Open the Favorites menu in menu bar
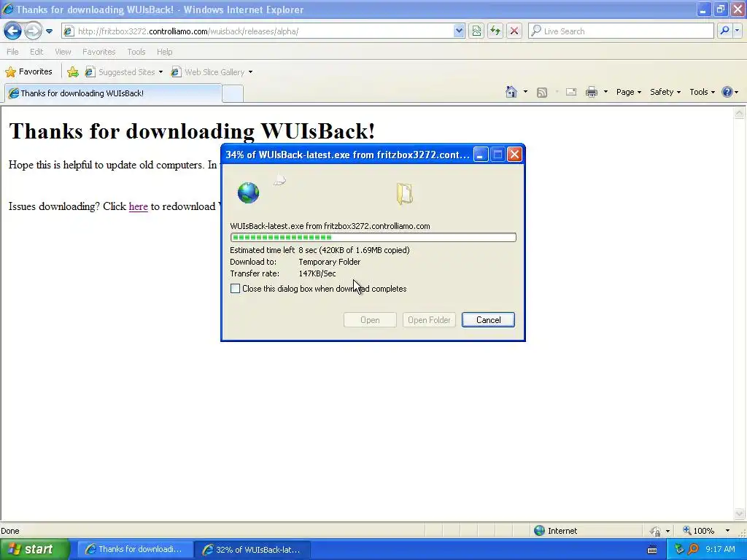The width and height of the screenshot is (747, 560). [x=98, y=52]
